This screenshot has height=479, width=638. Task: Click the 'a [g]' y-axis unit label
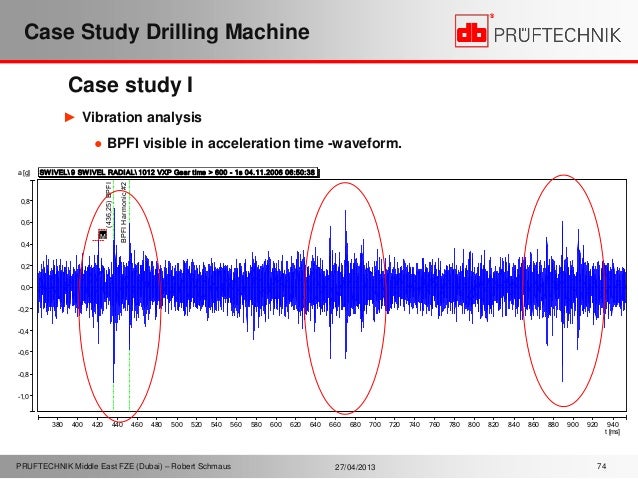(x=24, y=173)
